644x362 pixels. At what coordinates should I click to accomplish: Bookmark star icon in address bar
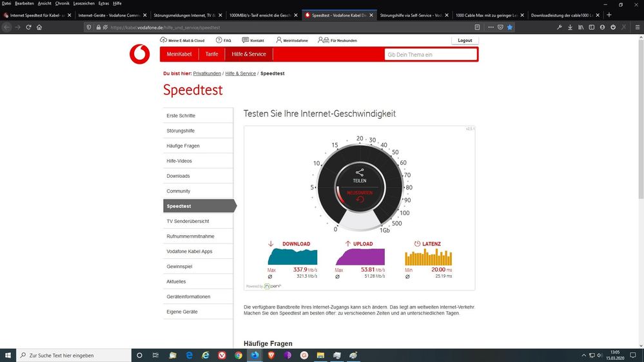coord(510,27)
